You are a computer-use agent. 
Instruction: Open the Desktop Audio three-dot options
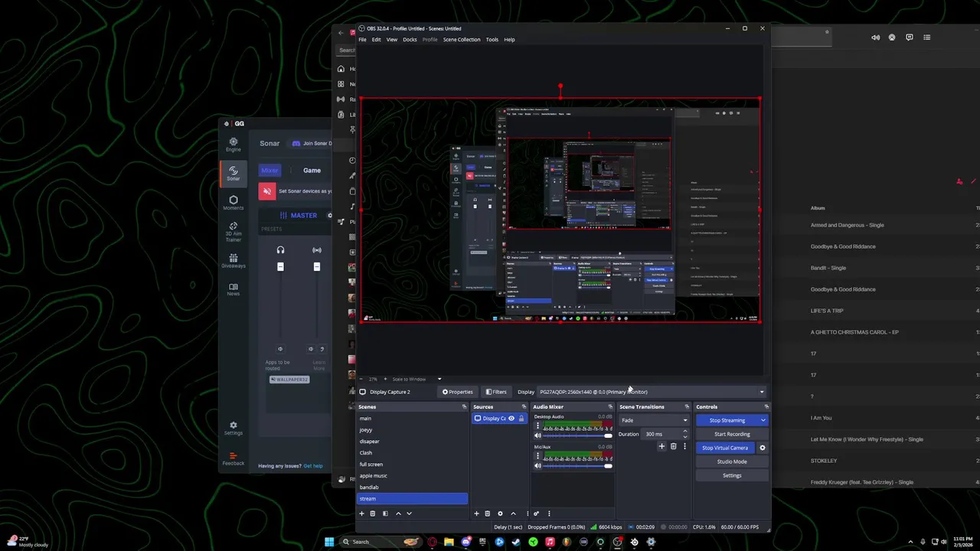point(537,425)
